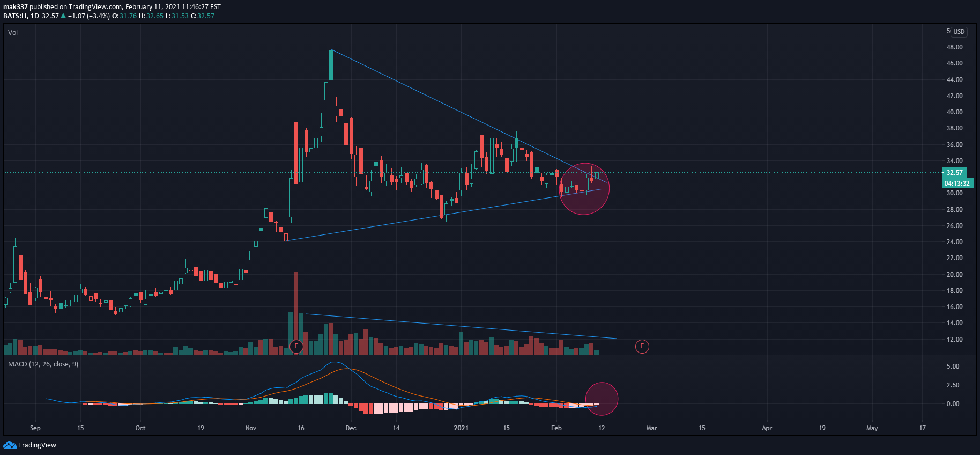
Task: Click the upcoming earnings marker near March
Action: click(x=642, y=346)
